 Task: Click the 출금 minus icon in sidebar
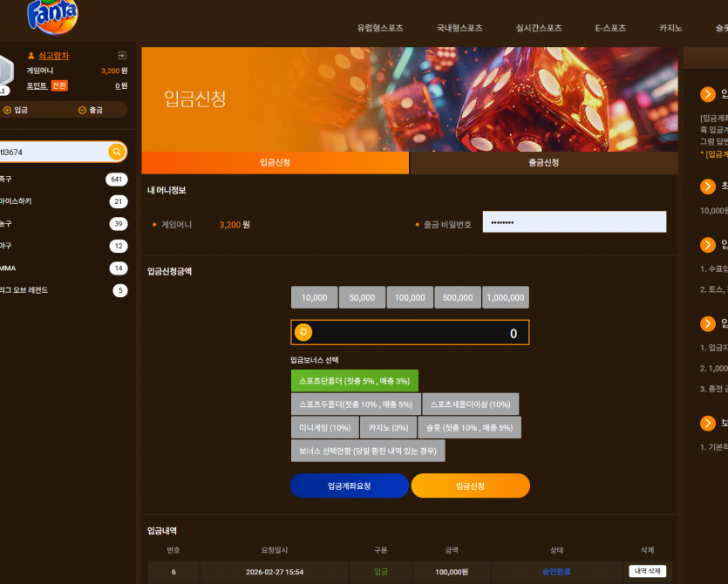[x=82, y=110]
